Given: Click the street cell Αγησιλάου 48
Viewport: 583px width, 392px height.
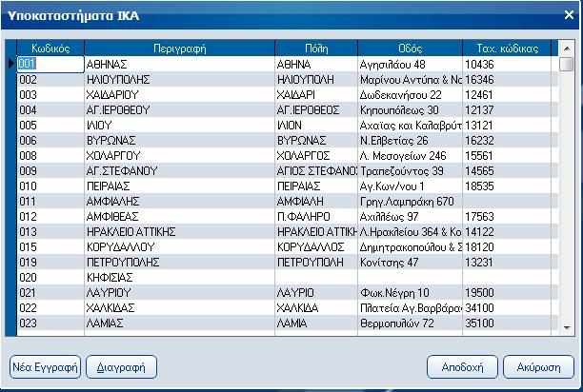Looking at the screenshot, I should (x=411, y=64).
